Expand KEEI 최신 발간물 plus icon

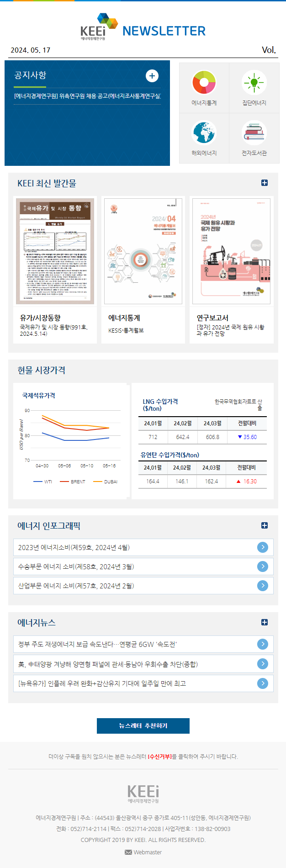(x=265, y=183)
